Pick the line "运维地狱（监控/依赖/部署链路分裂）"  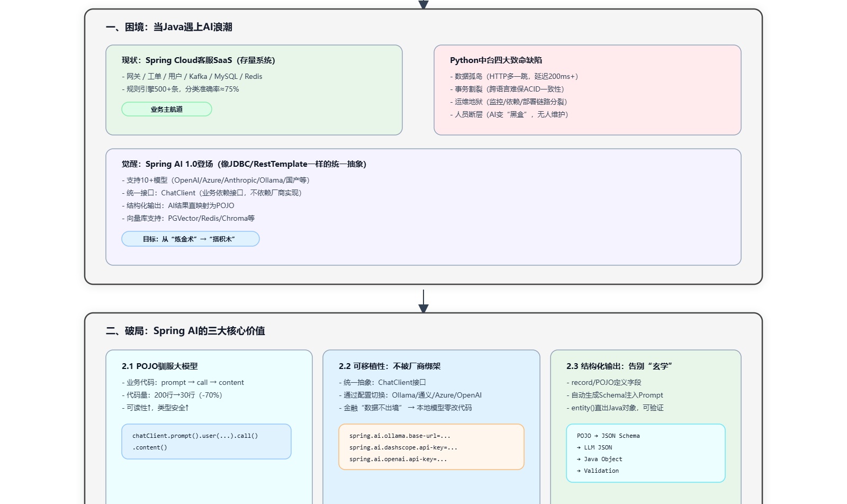(x=509, y=102)
